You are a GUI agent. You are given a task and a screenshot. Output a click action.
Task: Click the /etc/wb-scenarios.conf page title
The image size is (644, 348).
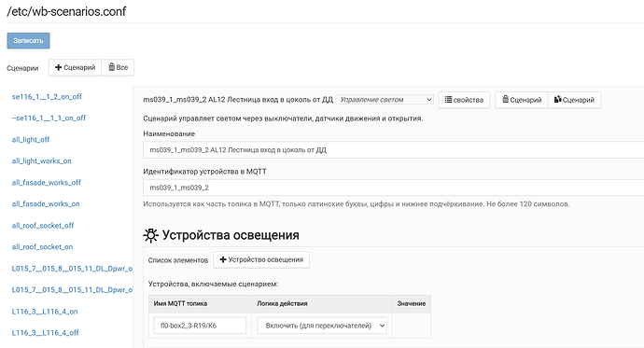click(x=66, y=11)
